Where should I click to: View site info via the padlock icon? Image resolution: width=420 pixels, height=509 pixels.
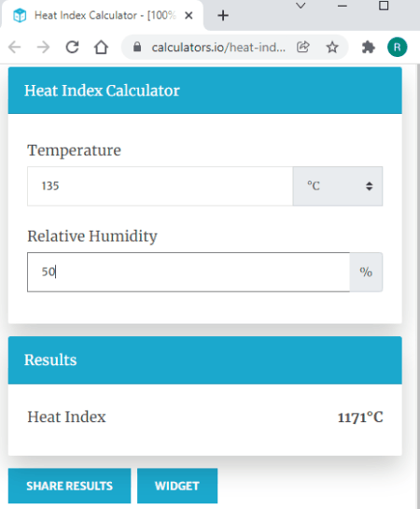pyautogui.click(x=137, y=48)
